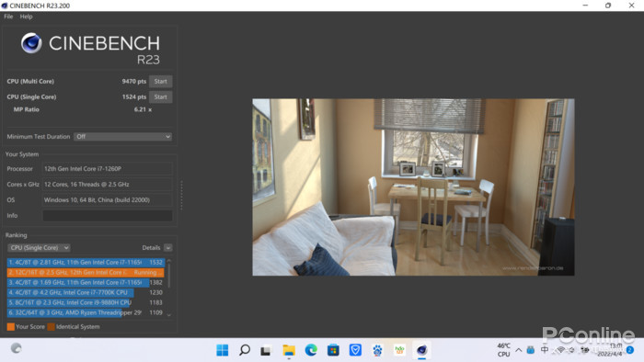The height and width of the screenshot is (362, 644).
Task: Click the orange Your Score swatch
Action: pos(11,327)
